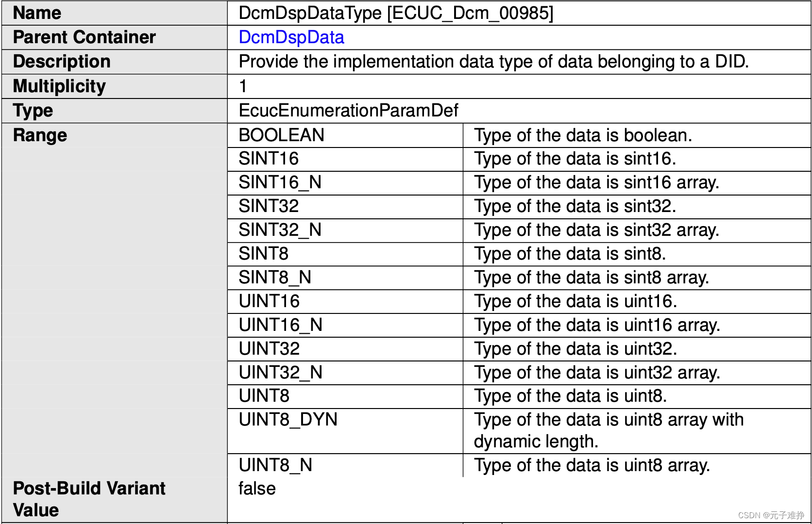Click the Multiplicity value showing 1
Viewport: 812px width, 524px height.
tap(242, 86)
